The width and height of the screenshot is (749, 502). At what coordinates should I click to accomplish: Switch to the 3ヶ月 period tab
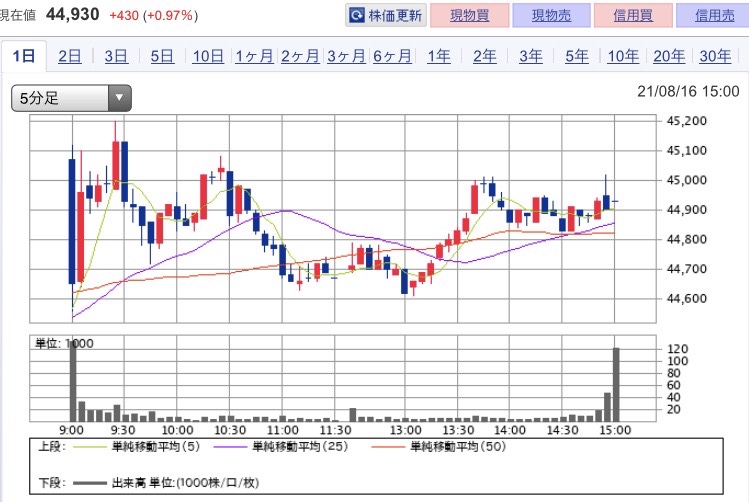(x=346, y=56)
